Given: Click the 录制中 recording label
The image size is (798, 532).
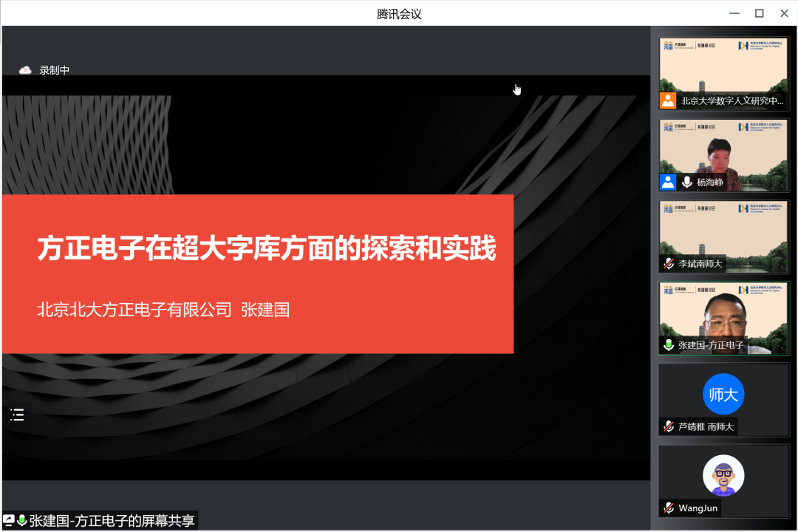Looking at the screenshot, I should pyautogui.click(x=55, y=70).
